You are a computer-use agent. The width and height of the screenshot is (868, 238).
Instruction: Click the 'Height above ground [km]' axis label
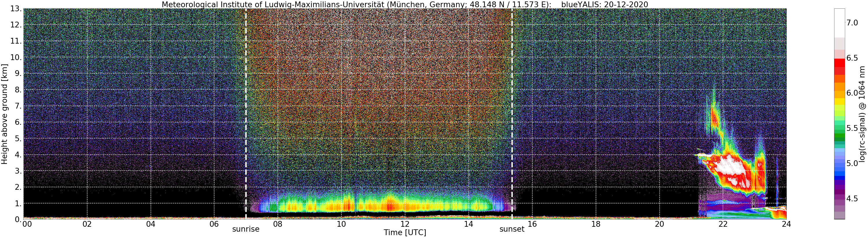[4, 114]
